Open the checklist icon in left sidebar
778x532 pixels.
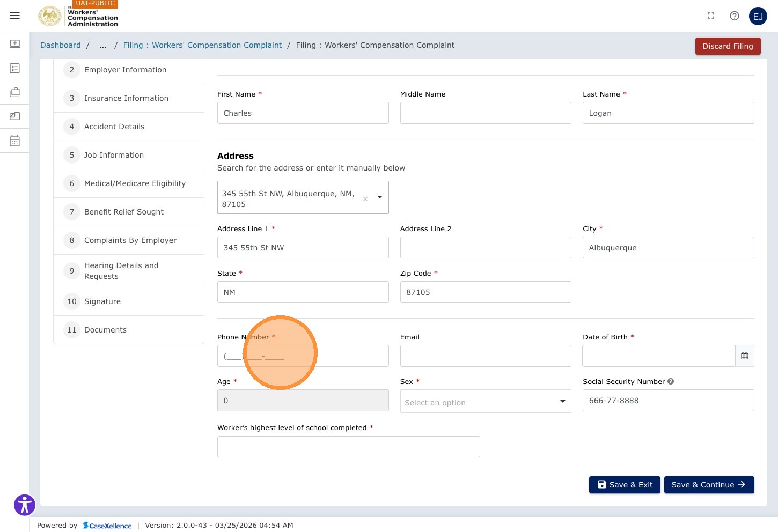[15, 68]
